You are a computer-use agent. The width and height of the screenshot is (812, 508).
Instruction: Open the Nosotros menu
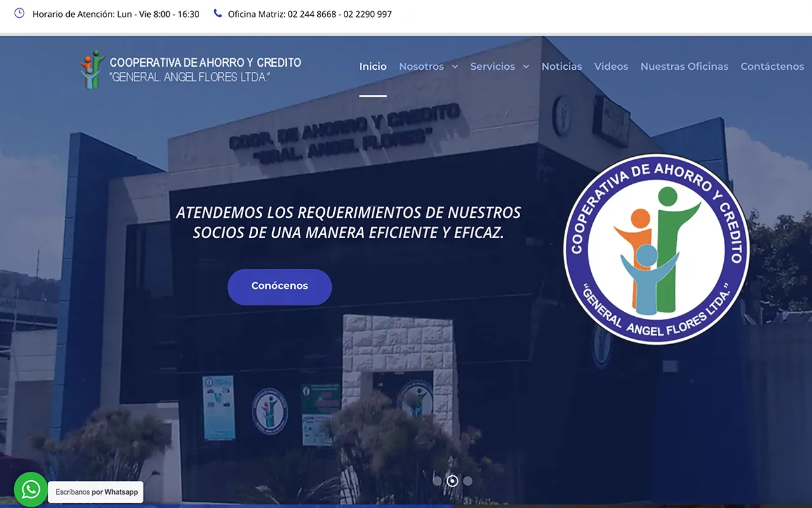(x=421, y=67)
